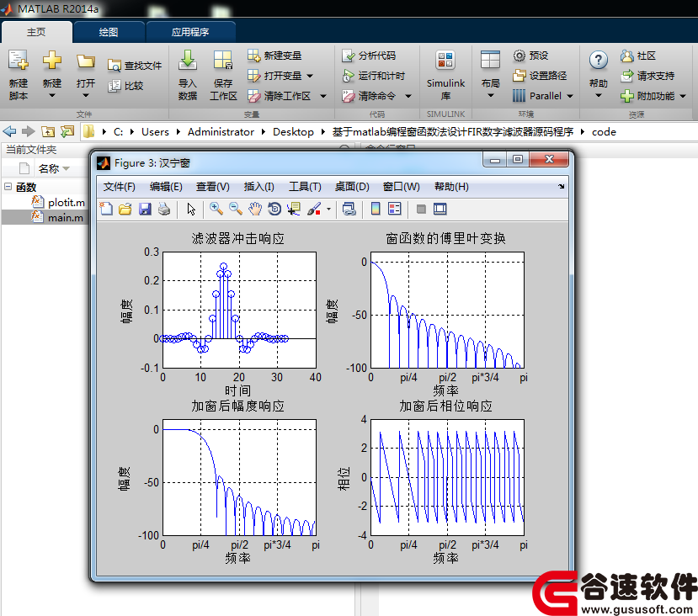Insert a colorbar in the figure

pyautogui.click(x=376, y=209)
